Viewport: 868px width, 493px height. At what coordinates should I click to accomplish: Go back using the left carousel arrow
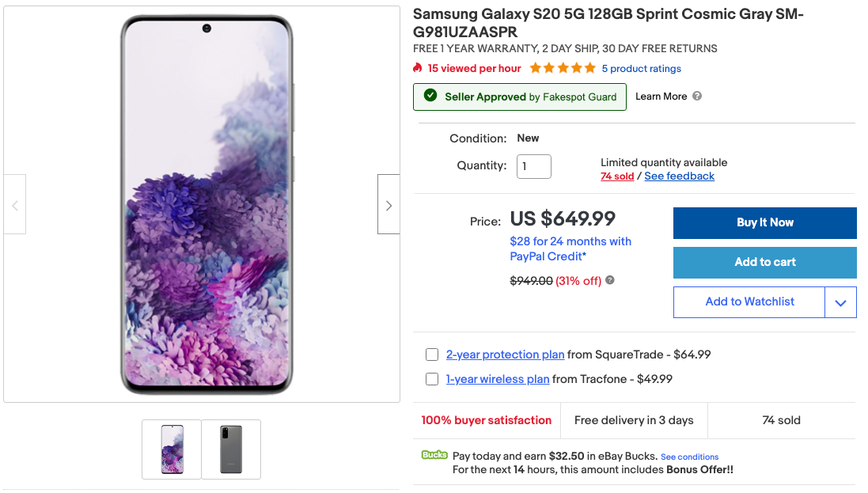[x=14, y=204]
